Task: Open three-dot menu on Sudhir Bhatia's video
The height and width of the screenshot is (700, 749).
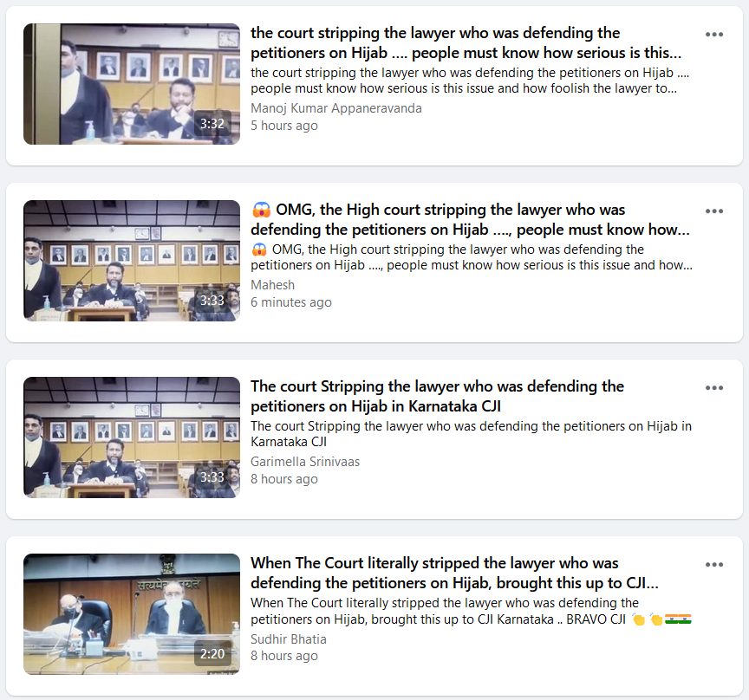Action: coord(713,564)
